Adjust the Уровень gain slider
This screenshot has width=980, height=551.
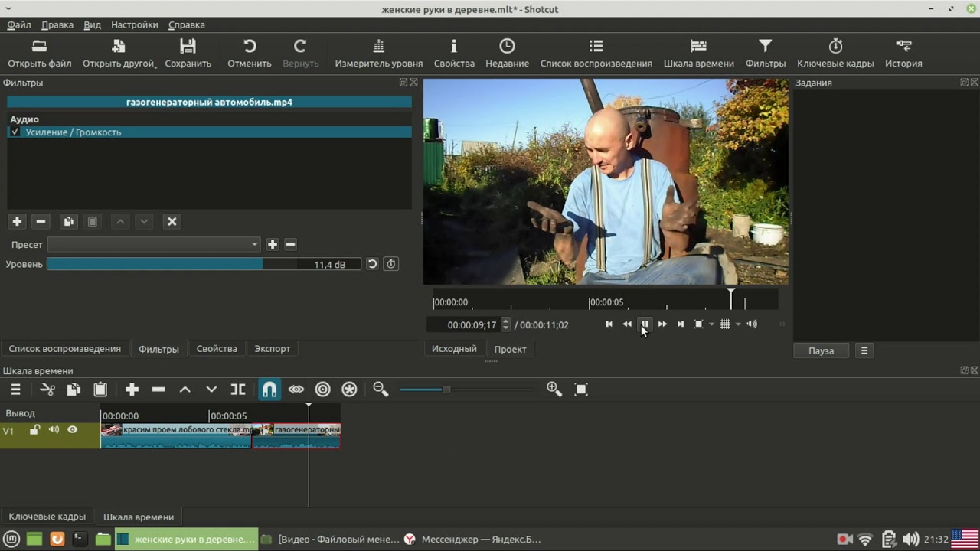(x=204, y=264)
